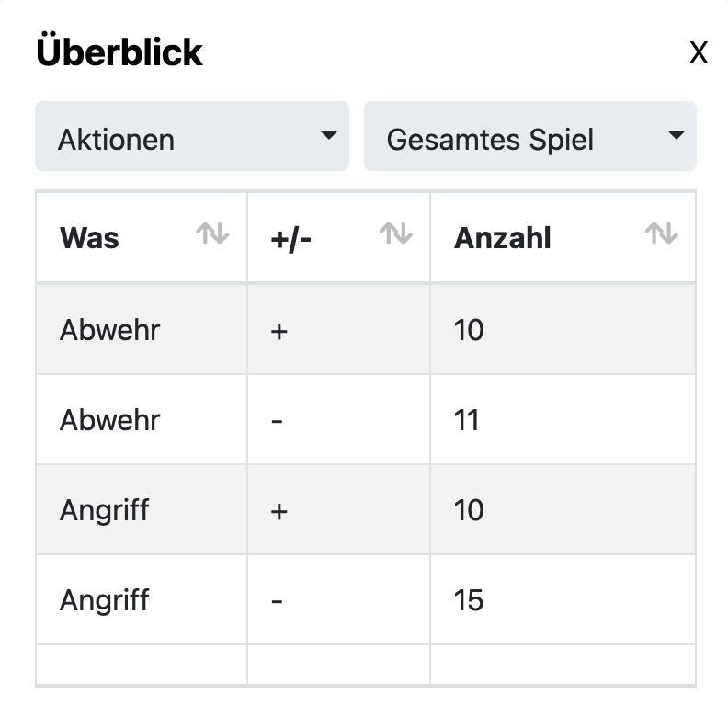Click the sort arrows in the Anzahl column

coord(661,234)
